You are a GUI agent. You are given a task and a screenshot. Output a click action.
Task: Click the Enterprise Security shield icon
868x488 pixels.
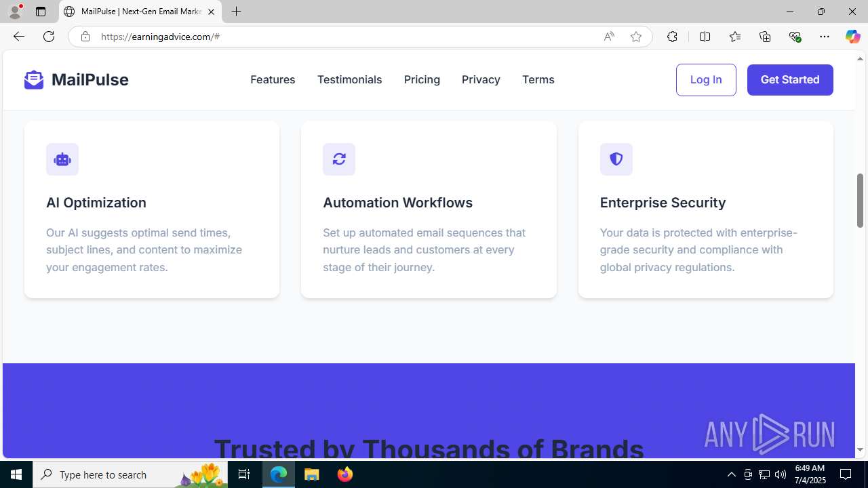tap(616, 159)
